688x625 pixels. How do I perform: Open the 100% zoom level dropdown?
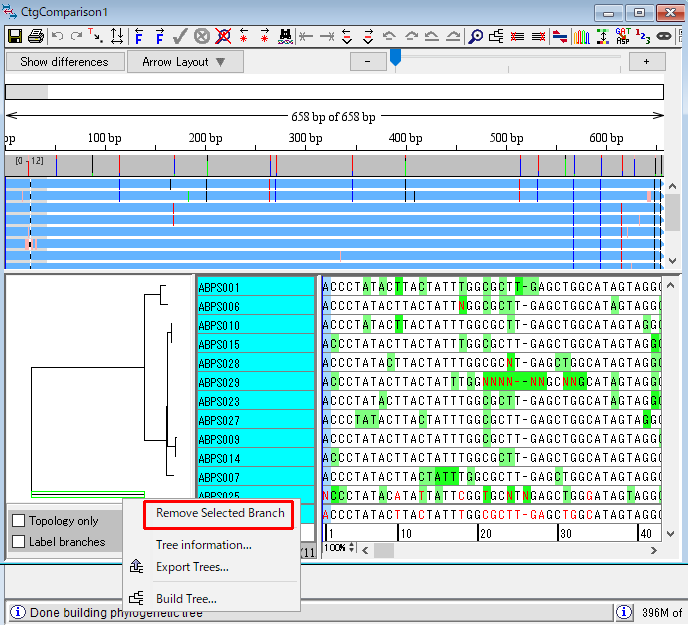pyautogui.click(x=339, y=549)
